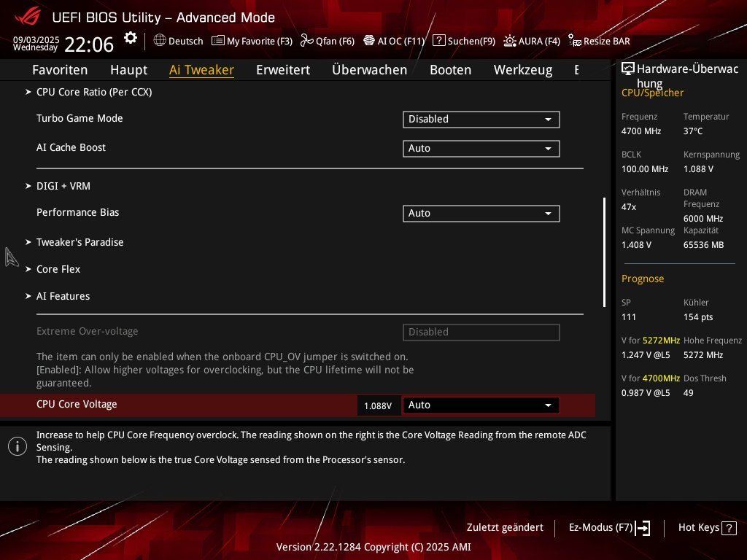This screenshot has height=560, width=747.
Task: Click the yellow 4700MHz prognosis value
Action: tap(661, 378)
